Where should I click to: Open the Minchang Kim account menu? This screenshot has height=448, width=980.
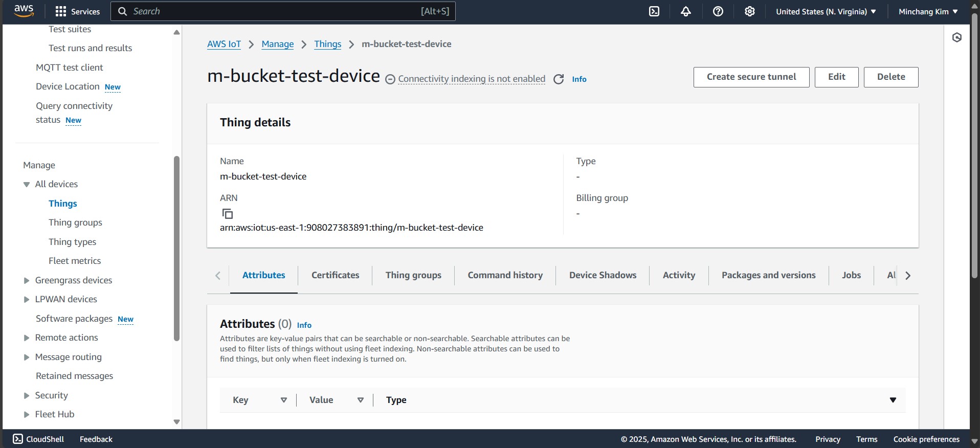928,11
